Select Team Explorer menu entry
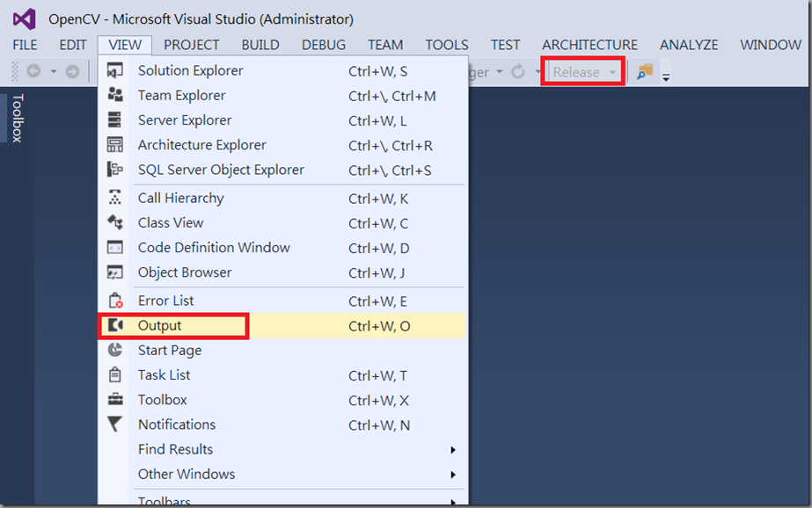The width and height of the screenshot is (812, 508). 282,95
